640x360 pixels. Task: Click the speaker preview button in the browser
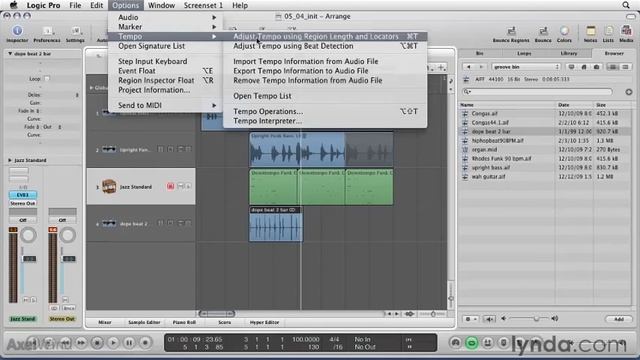click(489, 319)
